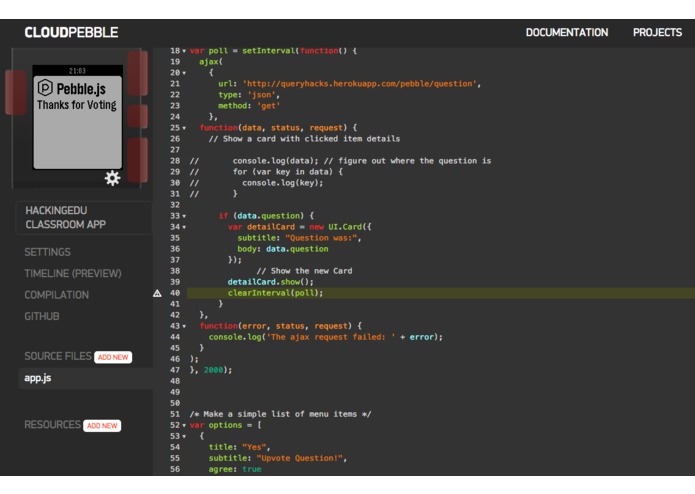Image resolution: width=695 pixels, height=494 pixels.
Task: Click line number 40 in the gutter
Action: (x=175, y=293)
